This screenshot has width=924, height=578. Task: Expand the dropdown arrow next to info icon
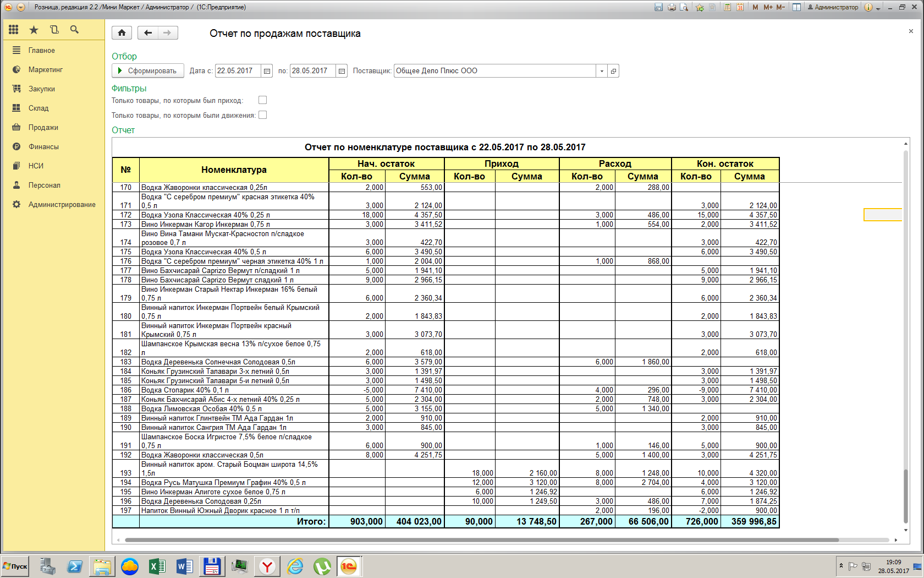(x=878, y=8)
